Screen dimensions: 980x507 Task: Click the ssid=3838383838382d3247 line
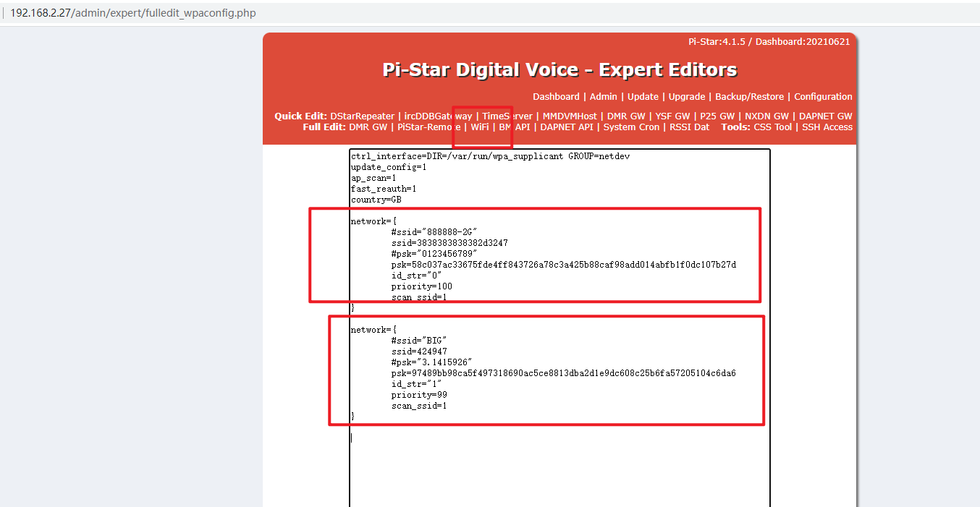pos(449,243)
